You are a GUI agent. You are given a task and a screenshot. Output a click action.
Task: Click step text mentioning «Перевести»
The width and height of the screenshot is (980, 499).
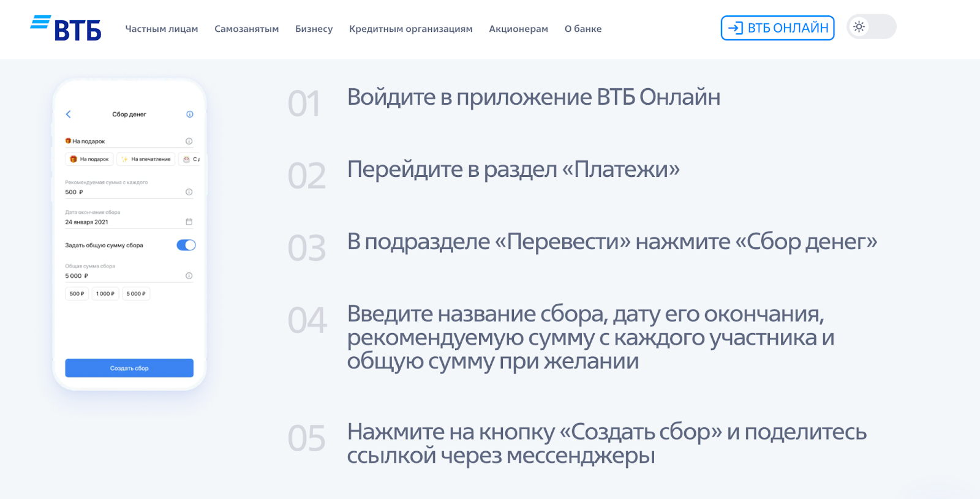[612, 242]
